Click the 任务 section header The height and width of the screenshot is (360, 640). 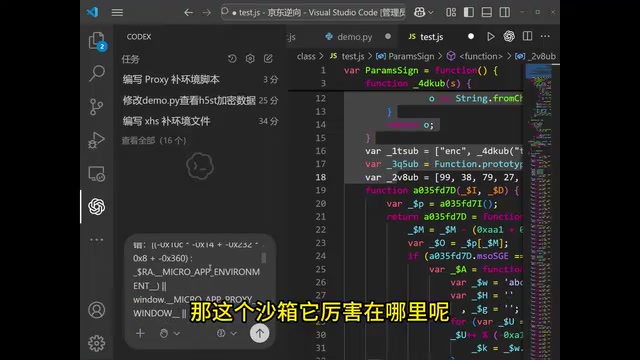(131, 59)
